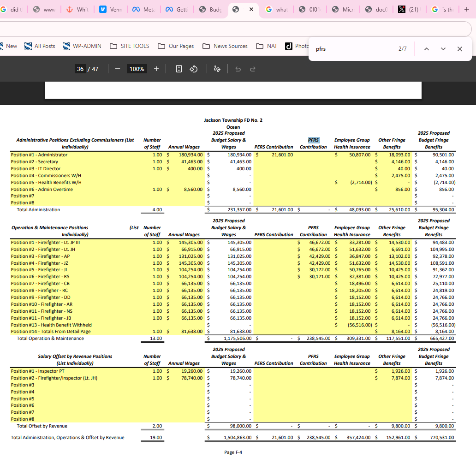Open the WP-ADMIN bookmark
Image resolution: width=476 pixels, height=476 pixels.
[82, 46]
